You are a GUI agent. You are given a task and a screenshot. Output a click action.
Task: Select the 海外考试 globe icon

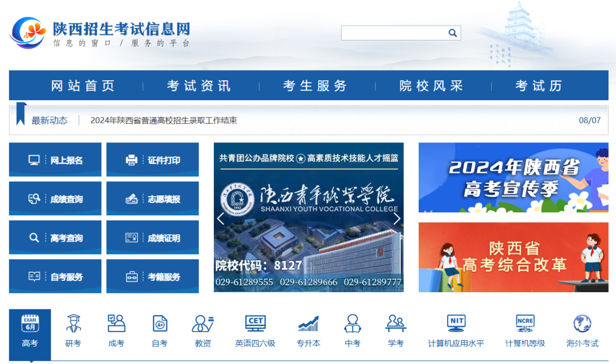pyautogui.click(x=582, y=324)
